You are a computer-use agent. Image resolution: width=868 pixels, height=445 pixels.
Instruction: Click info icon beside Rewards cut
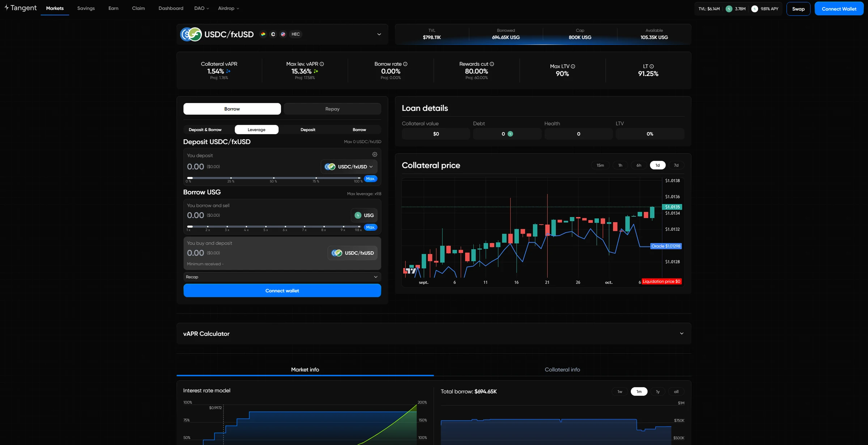tap(492, 64)
